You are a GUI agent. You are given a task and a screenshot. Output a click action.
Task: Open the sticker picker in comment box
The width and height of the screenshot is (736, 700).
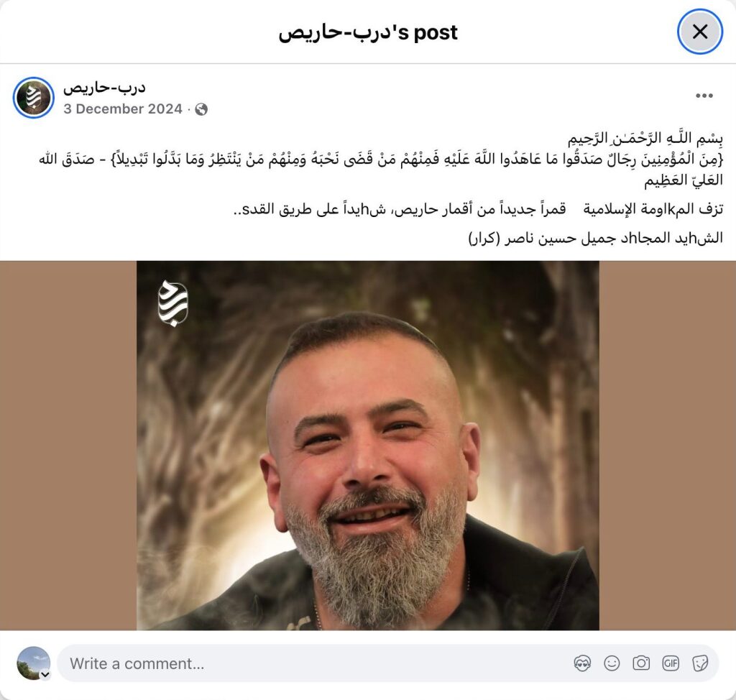pos(700,663)
